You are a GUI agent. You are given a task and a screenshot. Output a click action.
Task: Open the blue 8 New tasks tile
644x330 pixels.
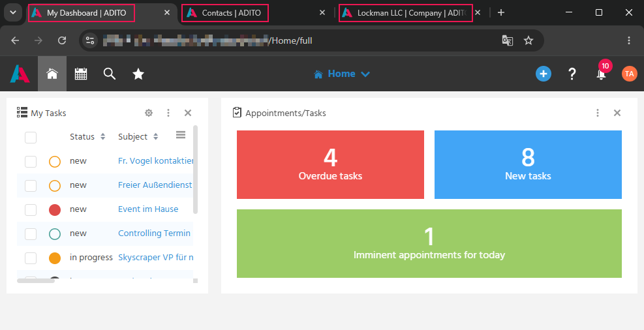coord(528,164)
